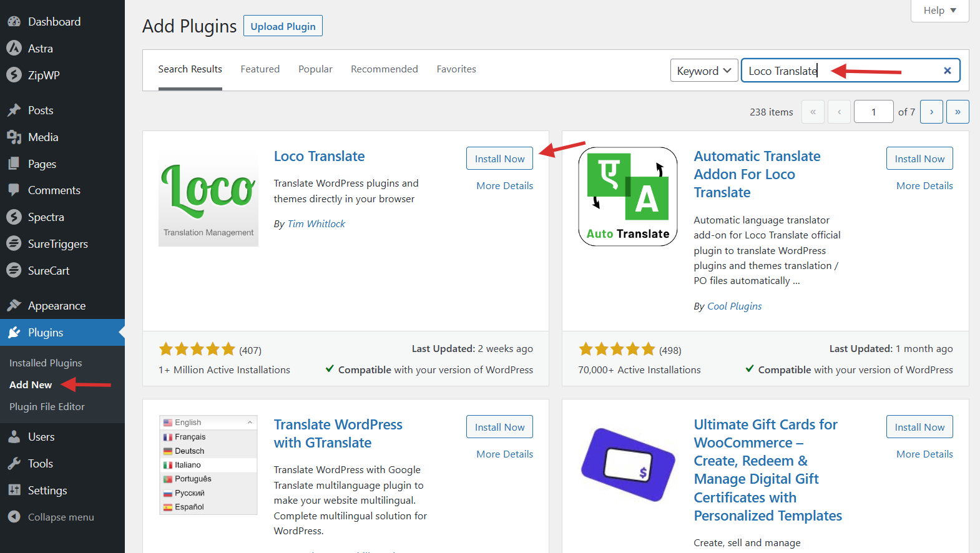Go to next page of results

point(931,112)
